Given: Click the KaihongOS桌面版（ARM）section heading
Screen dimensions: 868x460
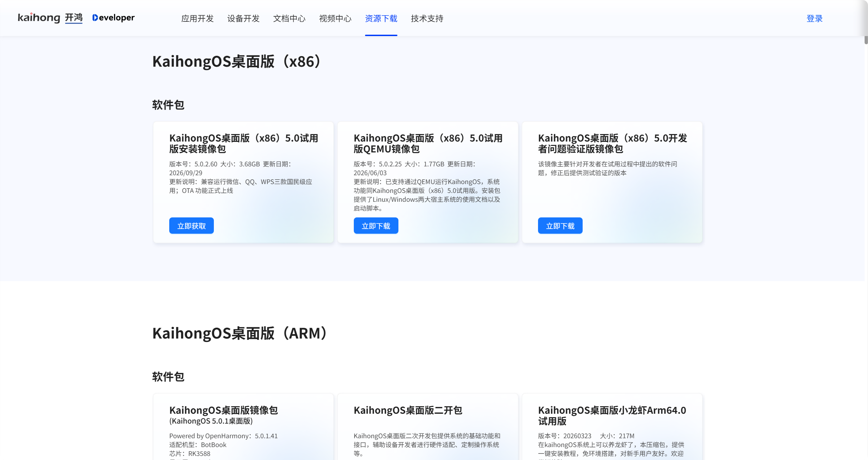Looking at the screenshot, I should (x=240, y=333).
